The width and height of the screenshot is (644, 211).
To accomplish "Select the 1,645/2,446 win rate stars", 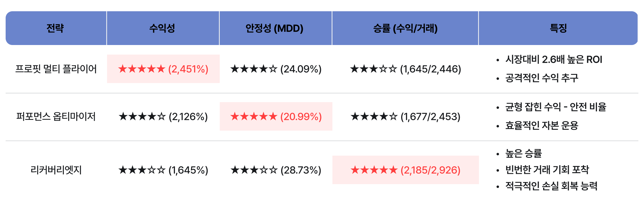I will 406,69.
